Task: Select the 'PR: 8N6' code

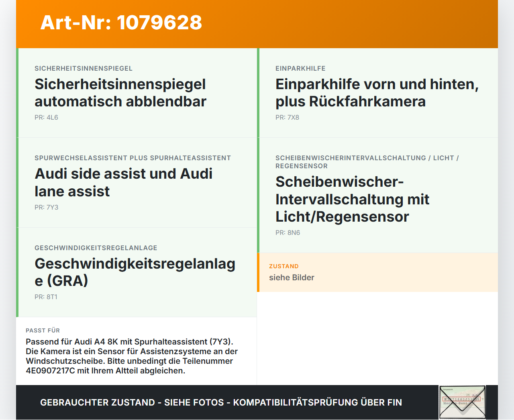Action: coord(288,233)
